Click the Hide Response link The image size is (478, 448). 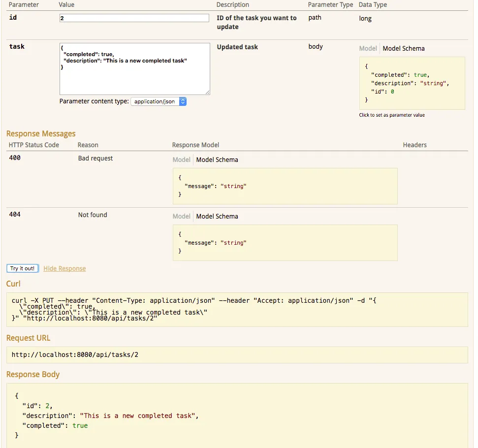[x=64, y=268]
